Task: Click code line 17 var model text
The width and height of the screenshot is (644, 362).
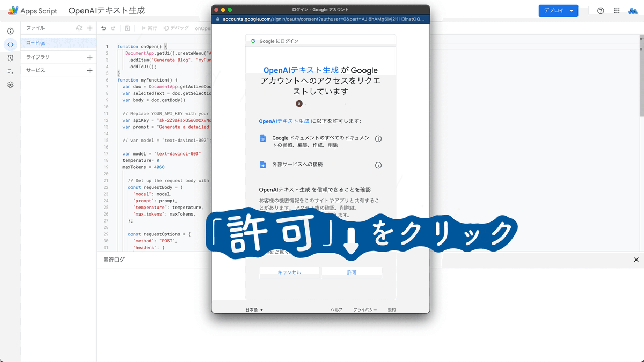Action: [161, 153]
